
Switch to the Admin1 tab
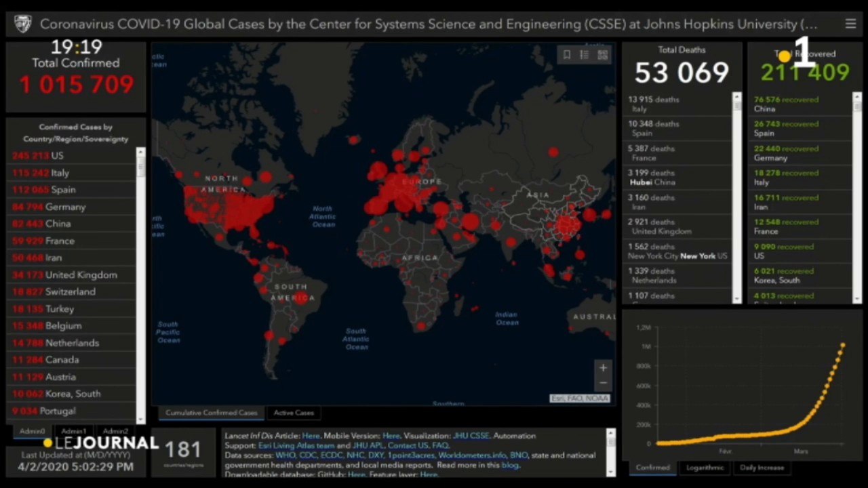pos(74,431)
